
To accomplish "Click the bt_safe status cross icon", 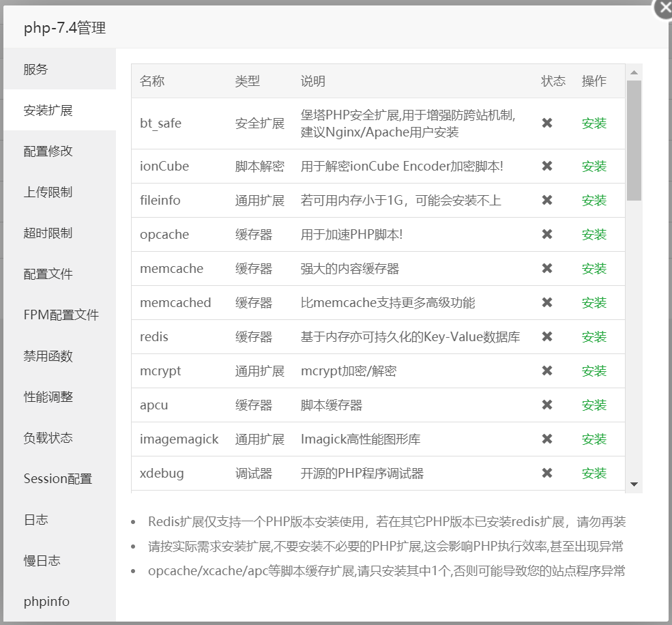I will tap(547, 123).
